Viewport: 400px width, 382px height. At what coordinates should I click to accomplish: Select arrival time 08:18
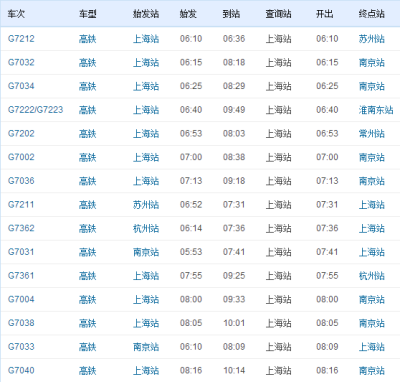tap(234, 62)
